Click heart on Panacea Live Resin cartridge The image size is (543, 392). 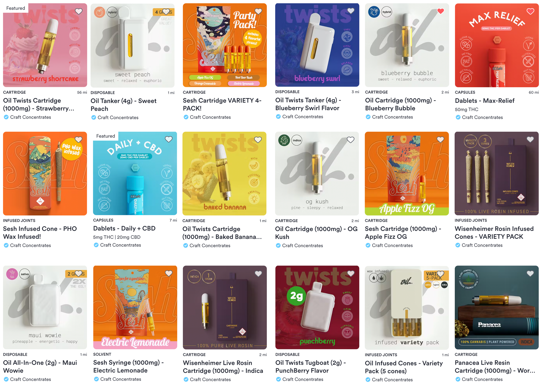click(530, 273)
